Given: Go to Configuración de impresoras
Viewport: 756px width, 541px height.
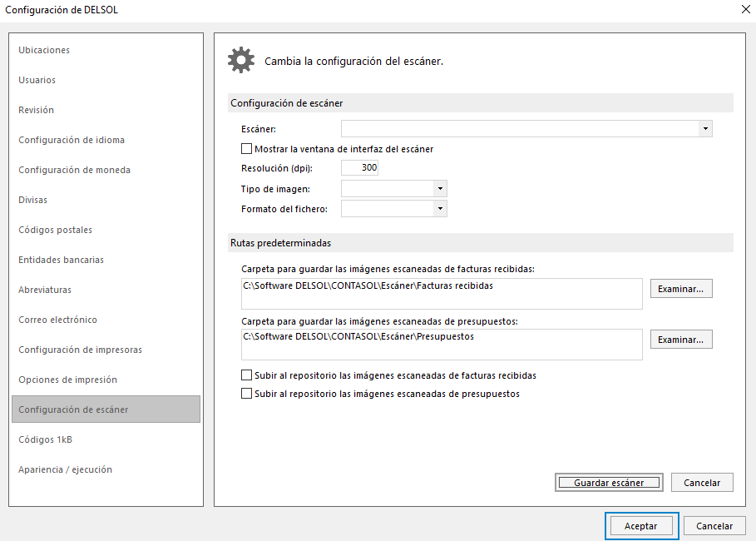Looking at the screenshot, I should tap(80, 350).
